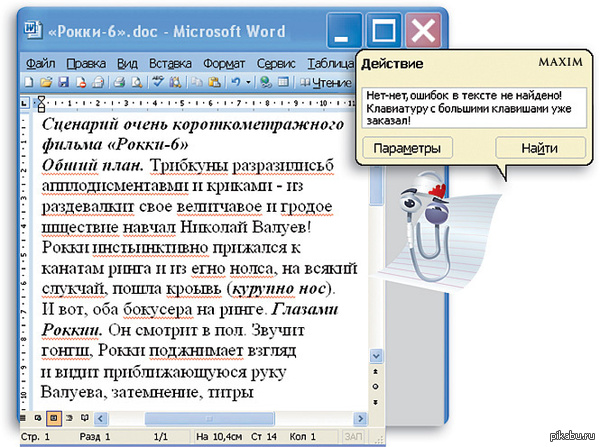
Task: Click the Параметры button in assistant balloon
Action: coord(406,148)
